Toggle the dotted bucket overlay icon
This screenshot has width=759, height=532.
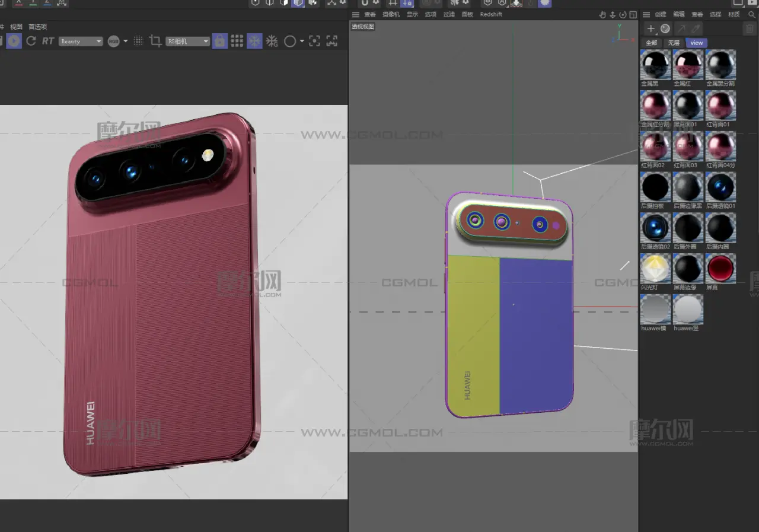click(x=138, y=41)
